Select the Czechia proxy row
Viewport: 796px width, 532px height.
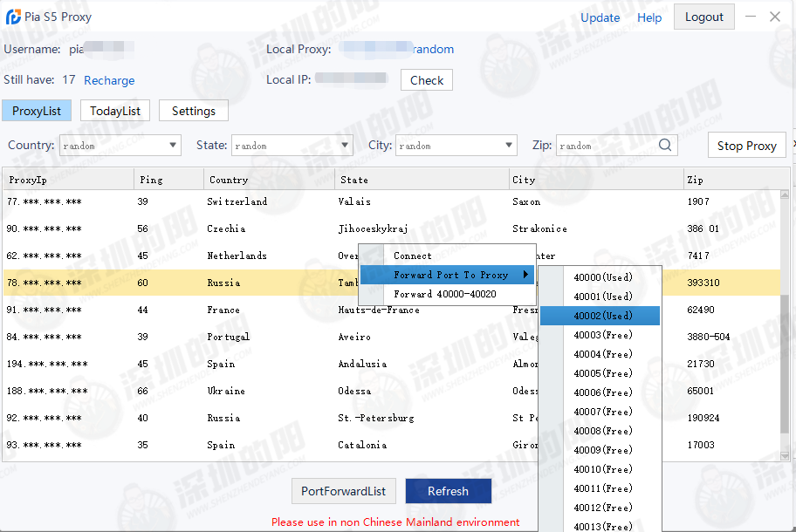tap(391, 228)
